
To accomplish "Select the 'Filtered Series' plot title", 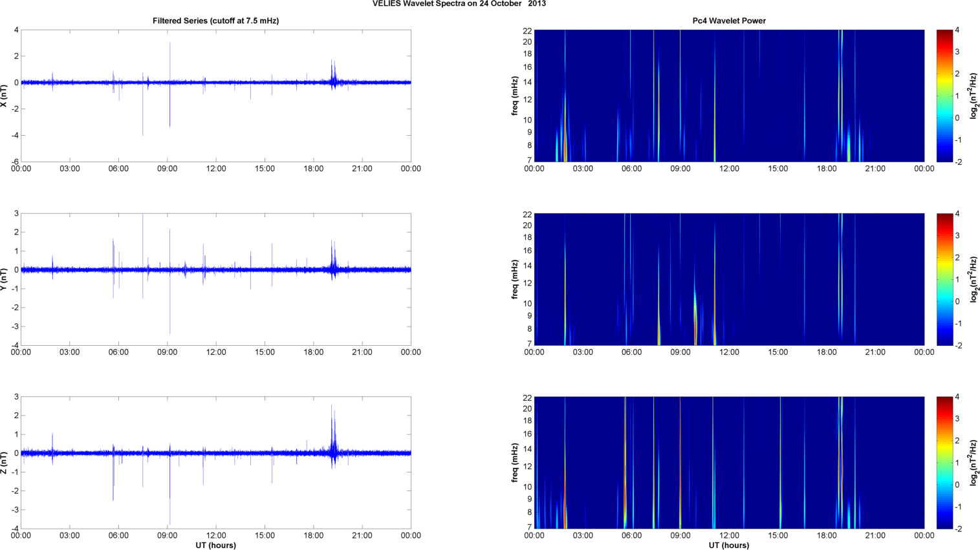I will coord(215,21).
